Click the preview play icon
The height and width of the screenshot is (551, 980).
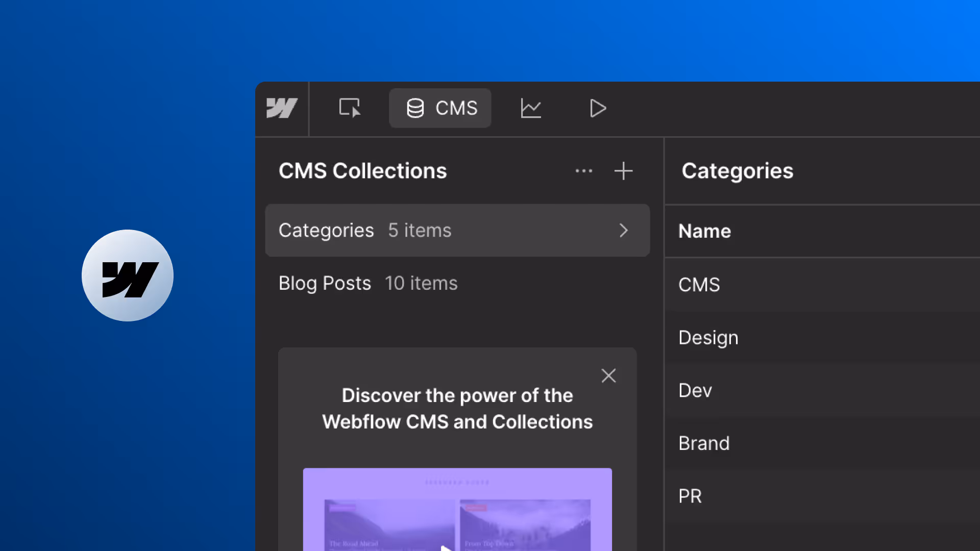click(x=598, y=108)
